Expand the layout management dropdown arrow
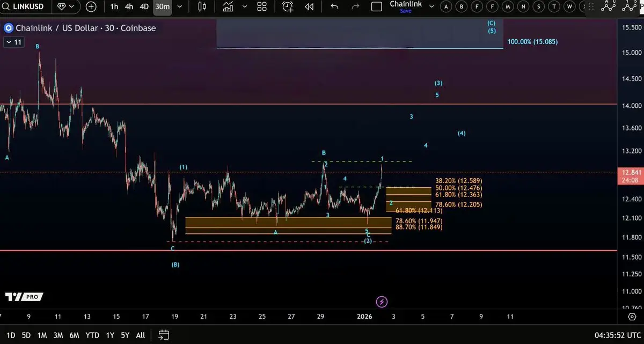Image resolution: width=644 pixels, height=344 pixels. pyautogui.click(x=433, y=7)
